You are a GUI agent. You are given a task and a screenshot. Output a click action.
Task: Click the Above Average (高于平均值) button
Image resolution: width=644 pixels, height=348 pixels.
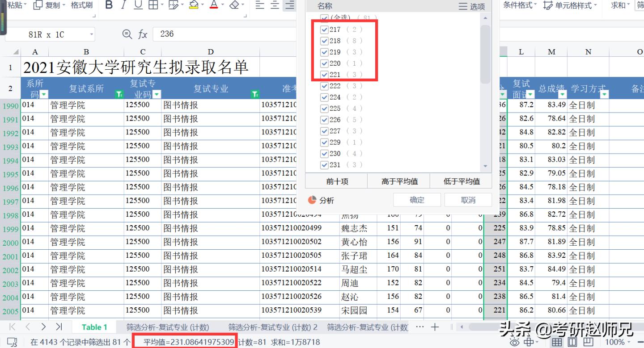(399, 181)
